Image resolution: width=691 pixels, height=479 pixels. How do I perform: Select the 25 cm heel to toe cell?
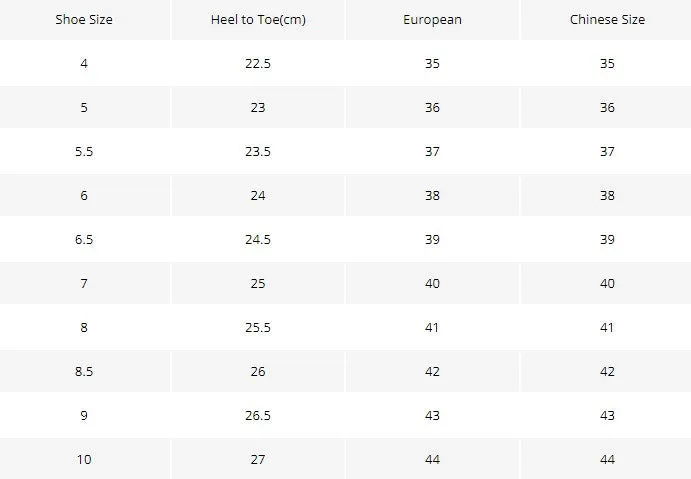tap(258, 283)
